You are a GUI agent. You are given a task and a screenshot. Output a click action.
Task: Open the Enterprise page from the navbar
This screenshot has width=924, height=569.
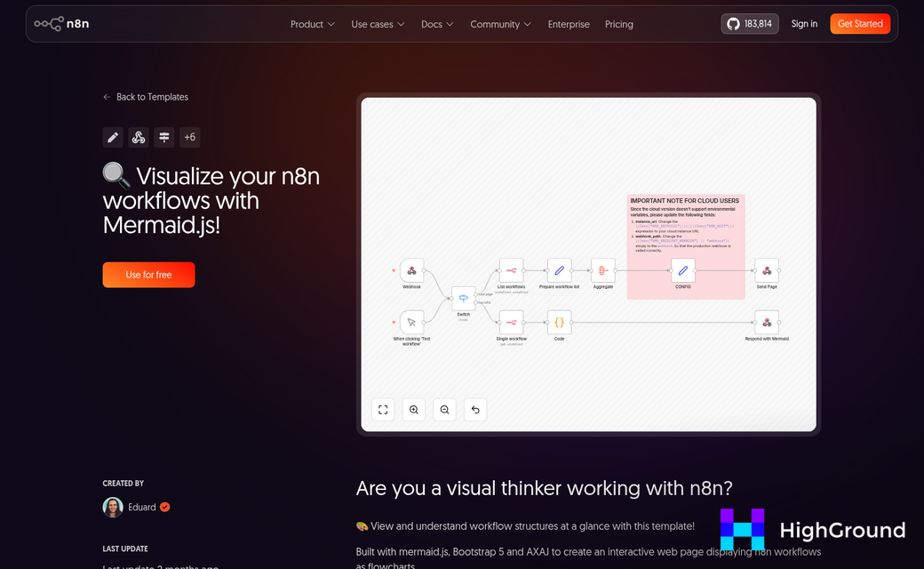(x=569, y=24)
